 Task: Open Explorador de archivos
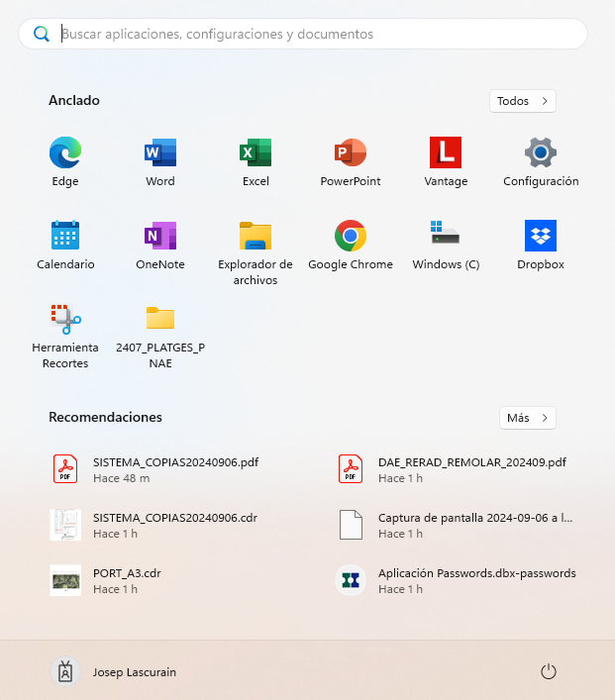[x=256, y=236]
